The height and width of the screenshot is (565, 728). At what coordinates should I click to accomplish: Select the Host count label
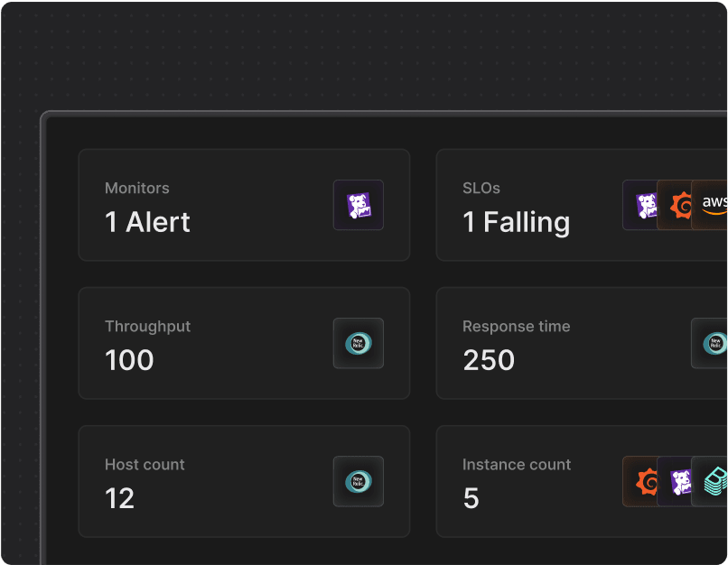click(145, 464)
